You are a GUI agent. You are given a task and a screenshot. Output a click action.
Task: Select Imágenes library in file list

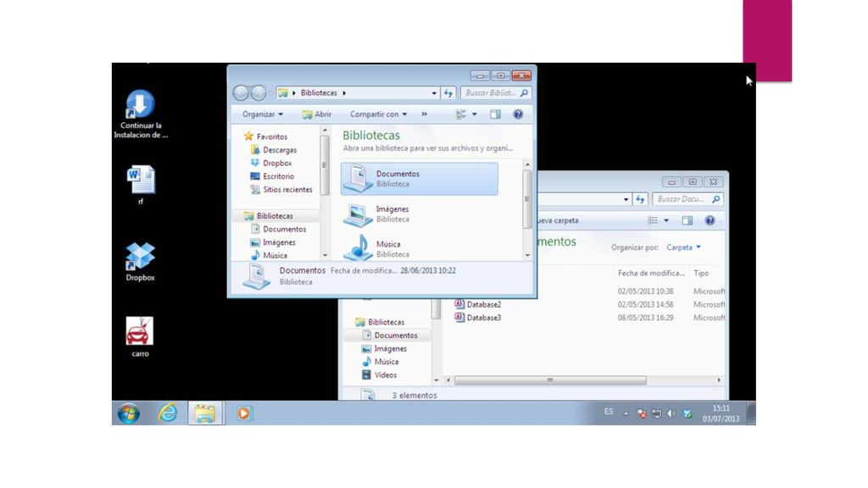click(419, 214)
